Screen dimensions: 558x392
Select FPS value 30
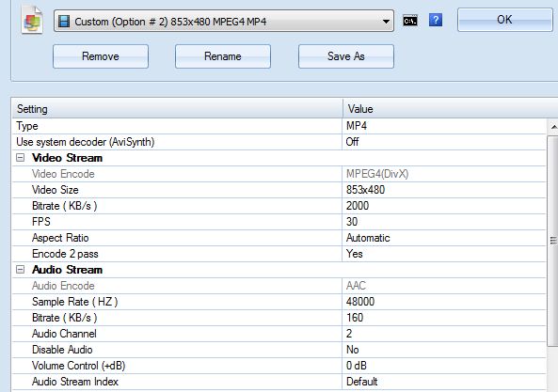[x=352, y=222]
